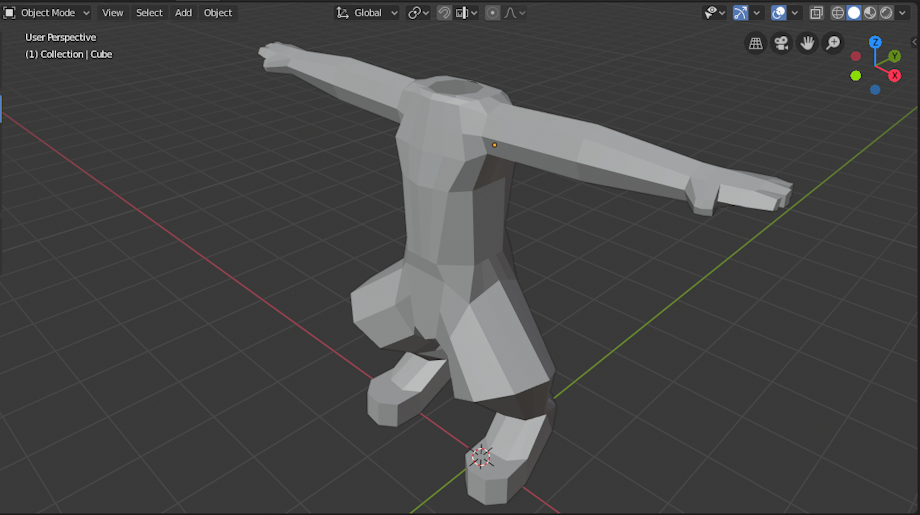This screenshot has width=920, height=515.
Task: Click the zoom view magnifier icon
Action: pos(833,43)
